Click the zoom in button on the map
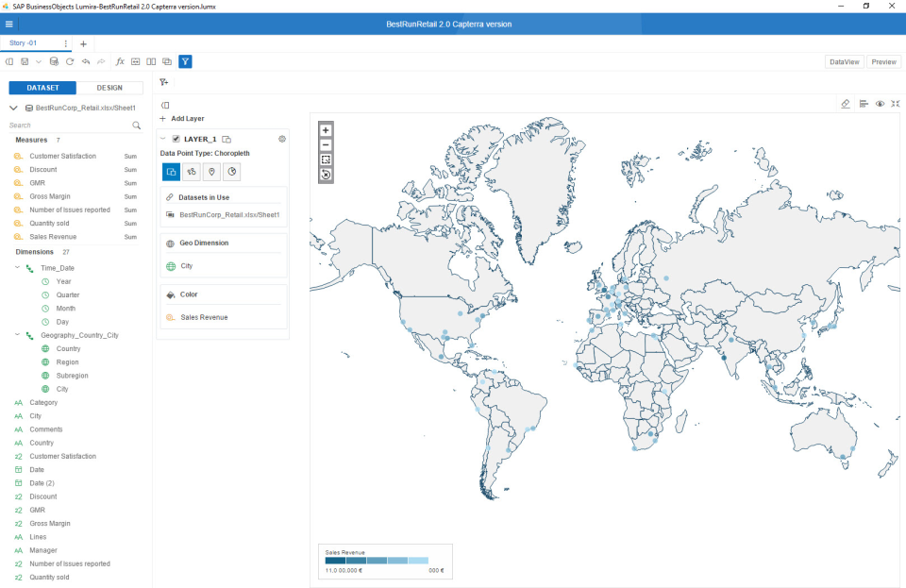 pyautogui.click(x=325, y=129)
